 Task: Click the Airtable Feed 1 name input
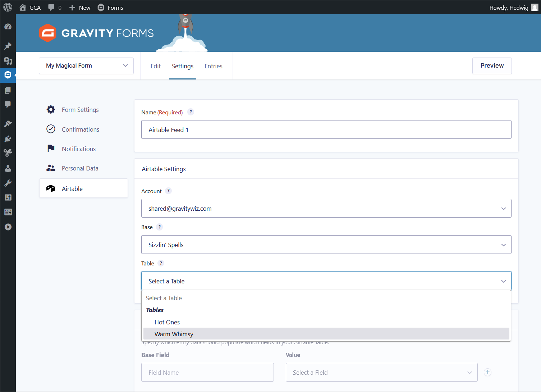tap(326, 129)
